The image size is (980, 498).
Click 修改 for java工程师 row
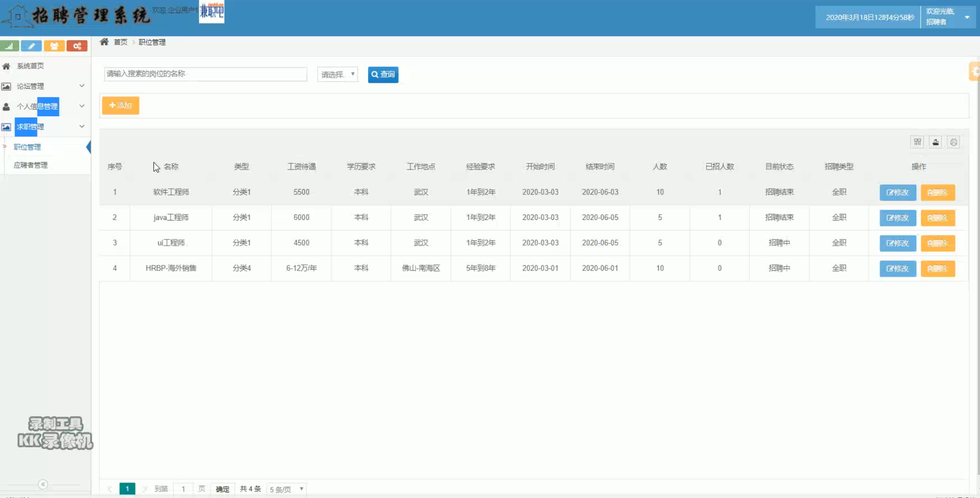pyautogui.click(x=898, y=218)
